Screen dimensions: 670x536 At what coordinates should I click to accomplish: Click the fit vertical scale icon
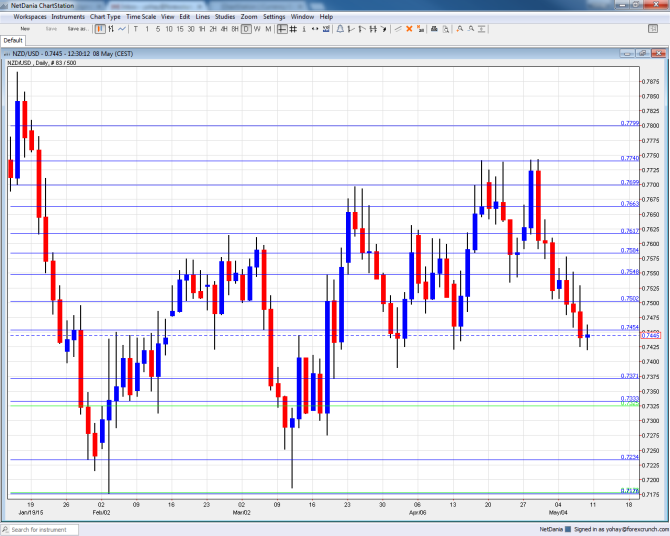[482, 29]
